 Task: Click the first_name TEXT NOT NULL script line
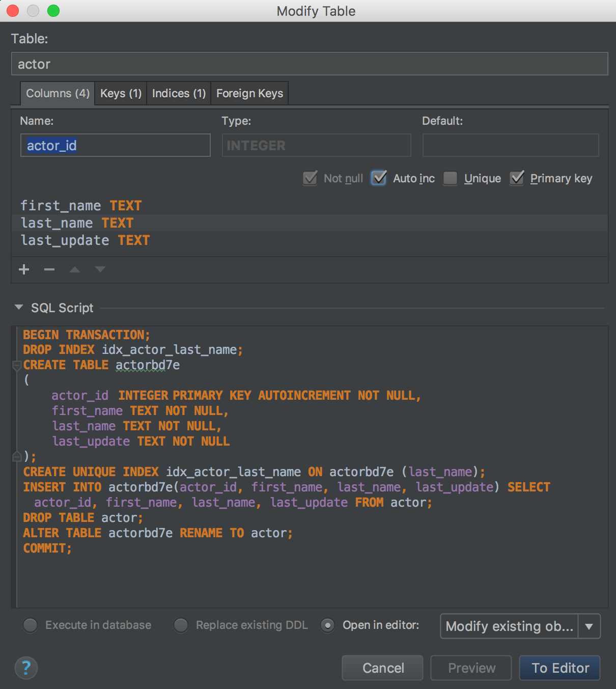point(140,411)
